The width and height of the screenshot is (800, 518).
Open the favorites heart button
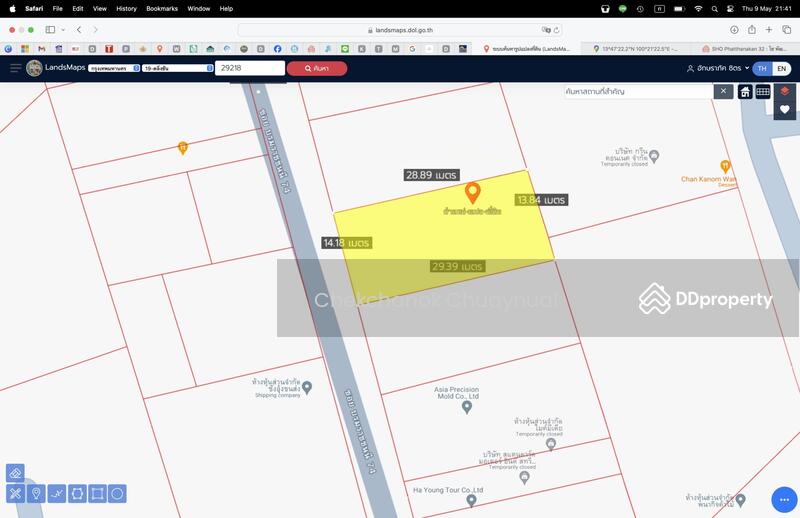785,109
